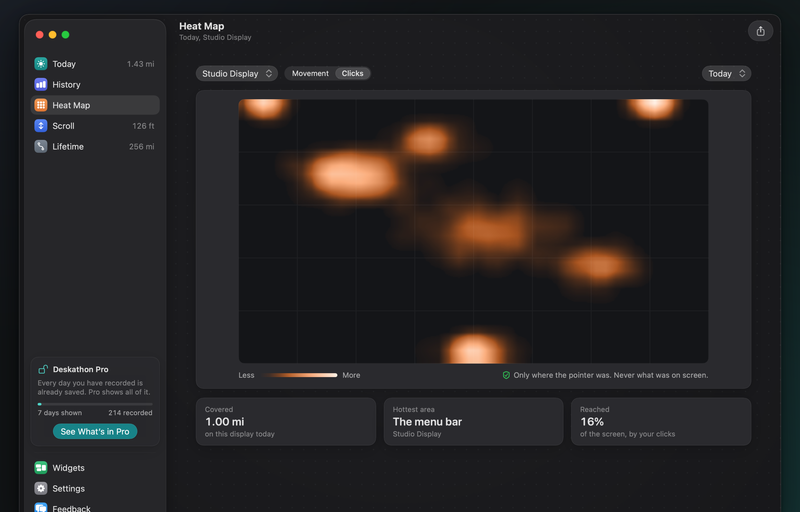Click the 'More' legend label
The width and height of the screenshot is (800, 512).
351,375
